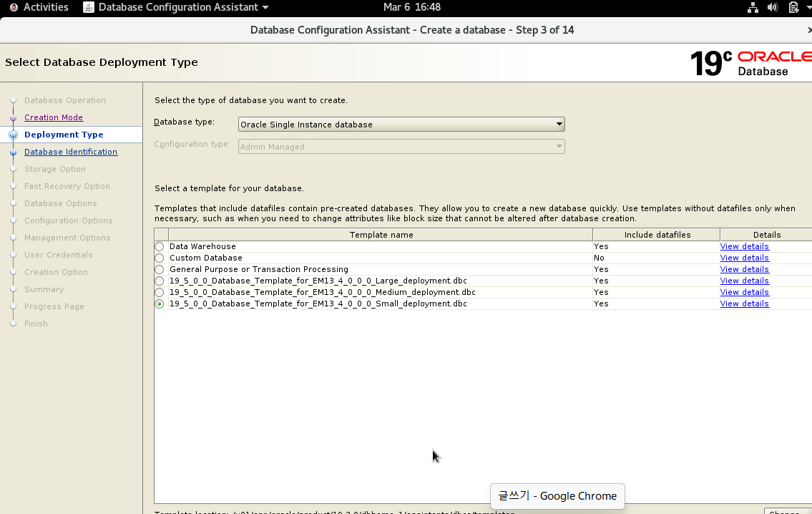Click the Java app icon in top bar

click(x=89, y=7)
